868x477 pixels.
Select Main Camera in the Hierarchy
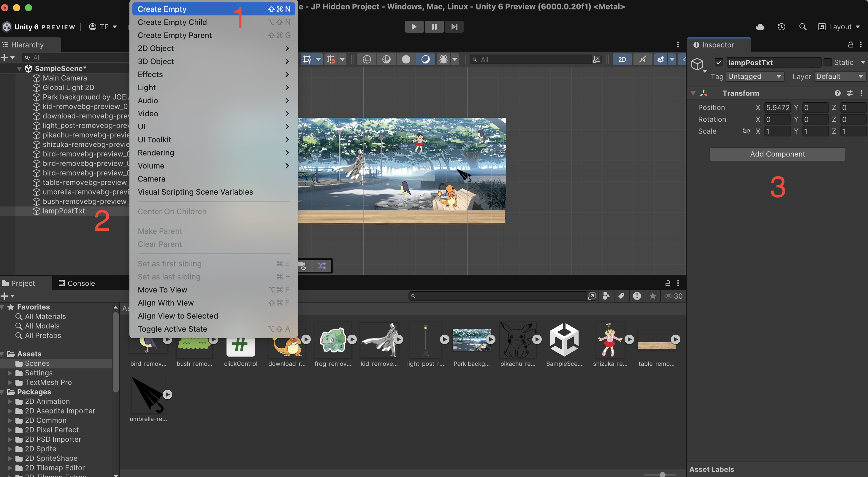(65, 78)
